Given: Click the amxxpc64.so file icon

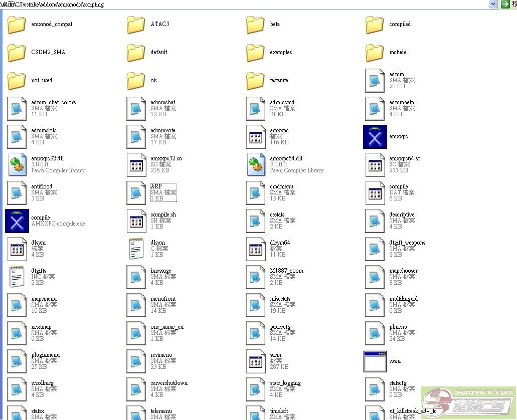Looking at the screenshot, I should coord(375,165).
